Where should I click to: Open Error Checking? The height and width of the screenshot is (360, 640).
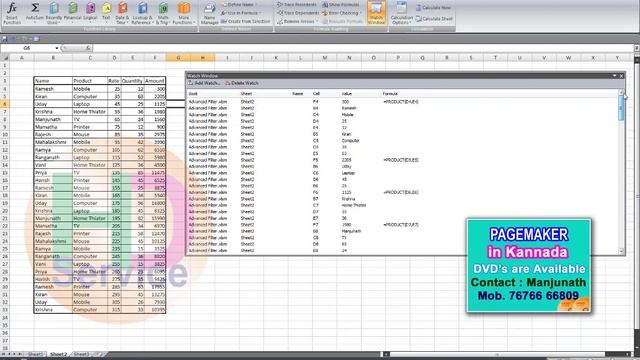342,13
